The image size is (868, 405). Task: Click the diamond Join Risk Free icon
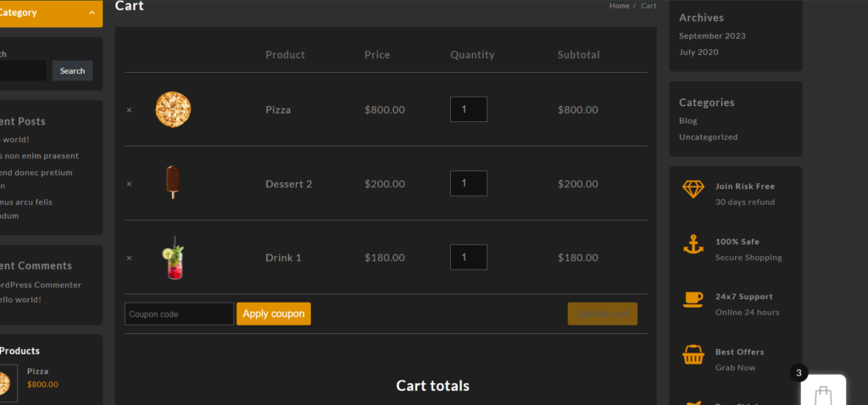click(x=693, y=189)
